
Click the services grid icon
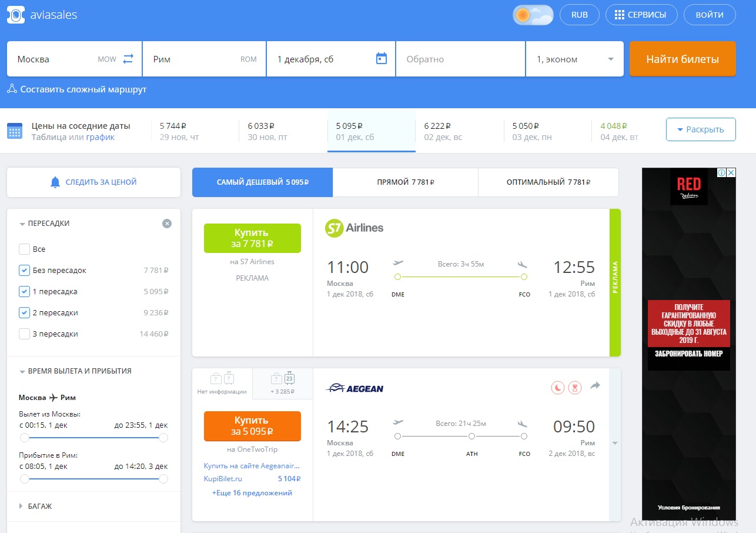pos(619,15)
